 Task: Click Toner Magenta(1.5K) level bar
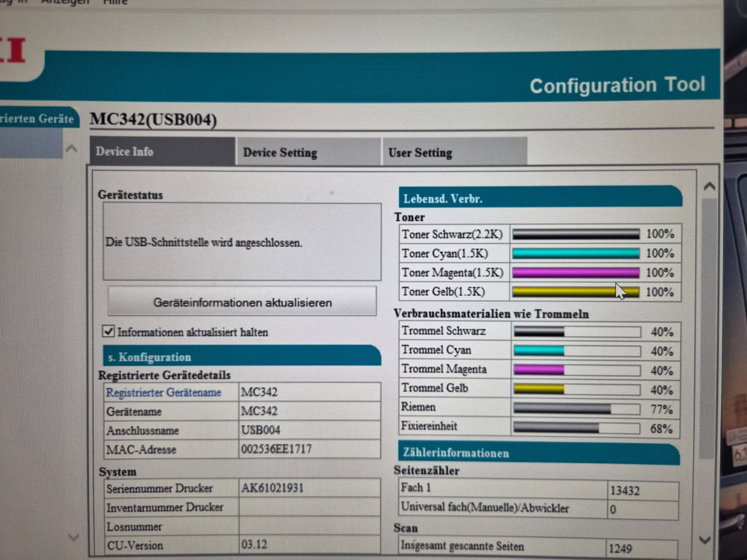[x=576, y=273]
